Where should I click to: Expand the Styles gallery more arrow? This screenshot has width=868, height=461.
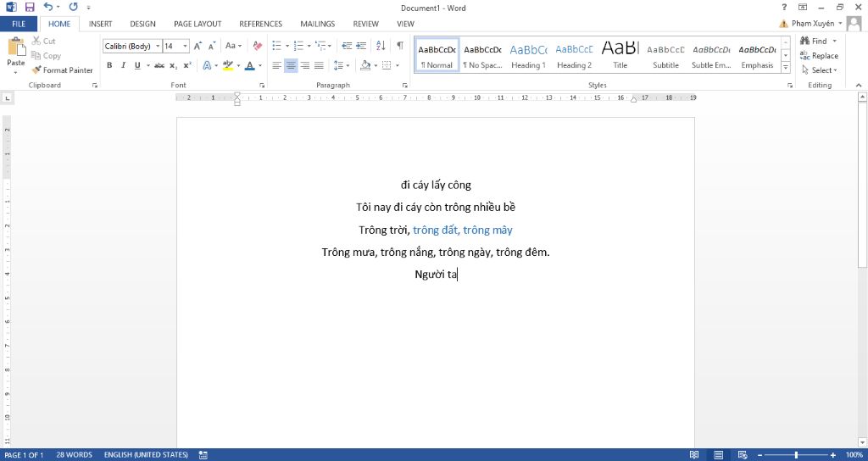(786, 68)
